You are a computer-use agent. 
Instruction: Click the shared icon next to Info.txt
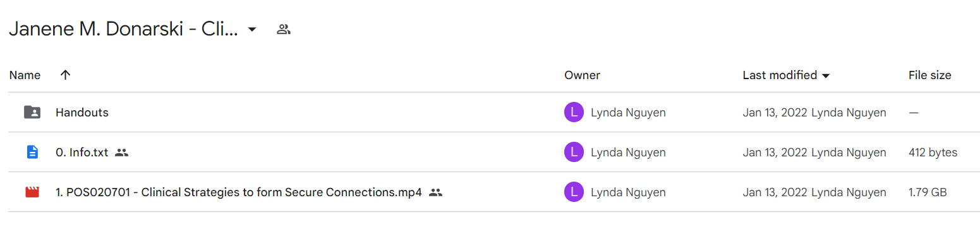122,153
